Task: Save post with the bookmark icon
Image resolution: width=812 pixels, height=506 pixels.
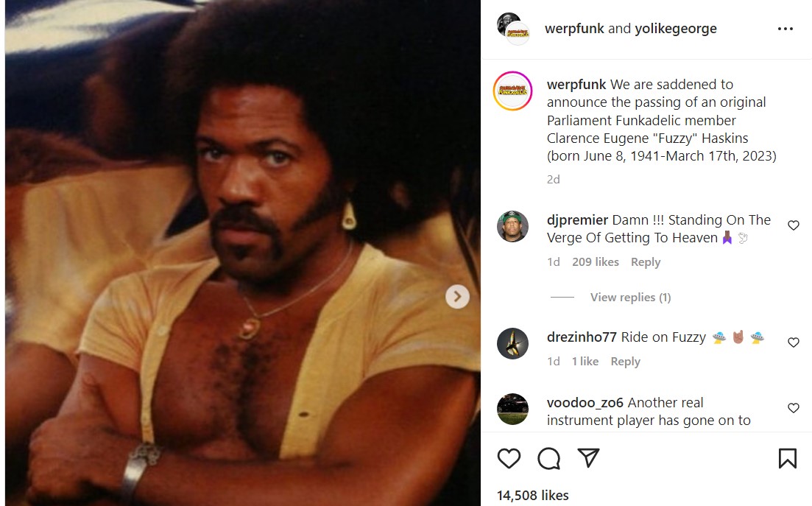Action: click(787, 458)
